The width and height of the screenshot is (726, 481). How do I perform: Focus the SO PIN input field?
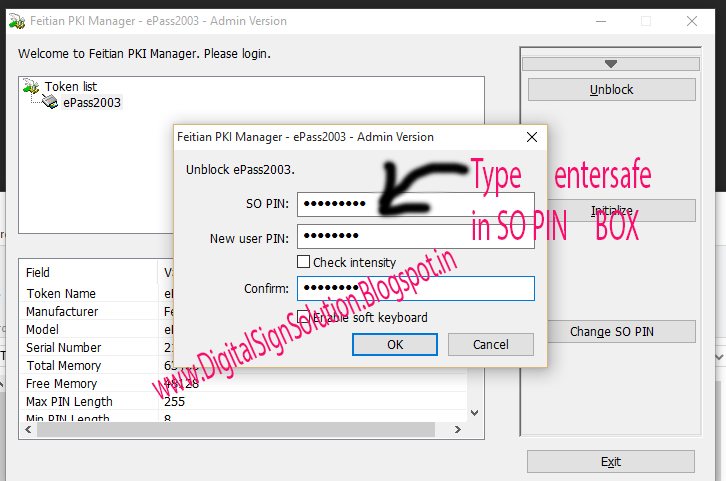tap(416, 204)
